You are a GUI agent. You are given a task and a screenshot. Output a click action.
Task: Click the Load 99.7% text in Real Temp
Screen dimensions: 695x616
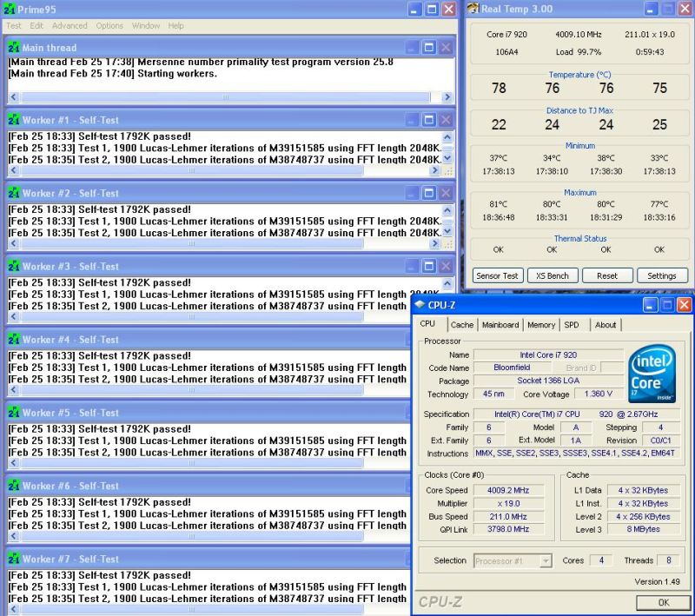click(x=579, y=52)
